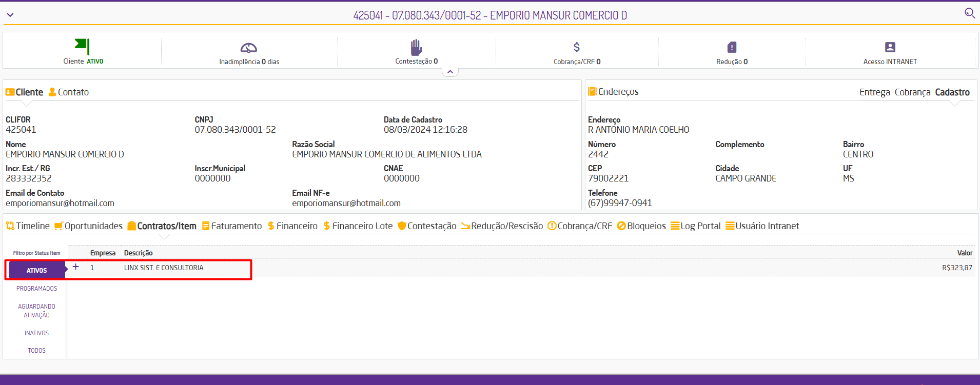The width and height of the screenshot is (980, 385).
Task: Click the Inadimplência gauge icon
Action: pyautogui.click(x=249, y=48)
